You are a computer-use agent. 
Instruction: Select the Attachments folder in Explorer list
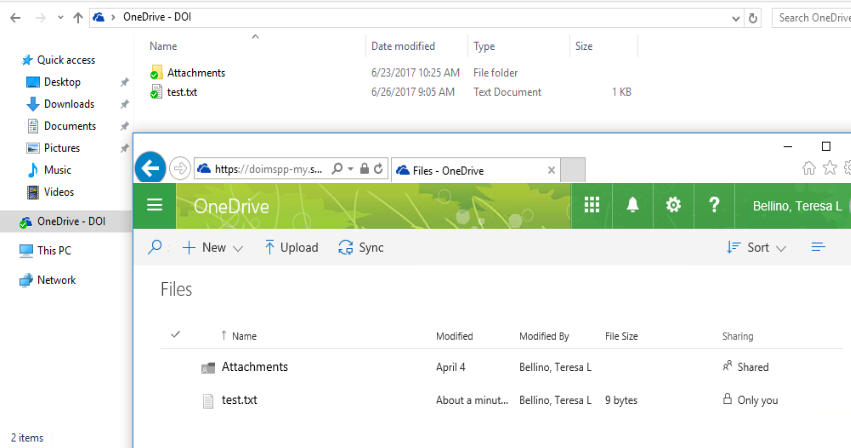click(x=195, y=73)
